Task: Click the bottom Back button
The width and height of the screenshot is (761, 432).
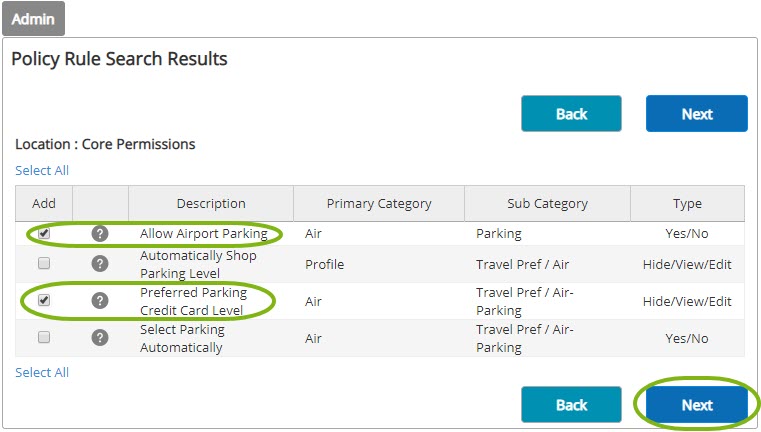Action: [571, 405]
